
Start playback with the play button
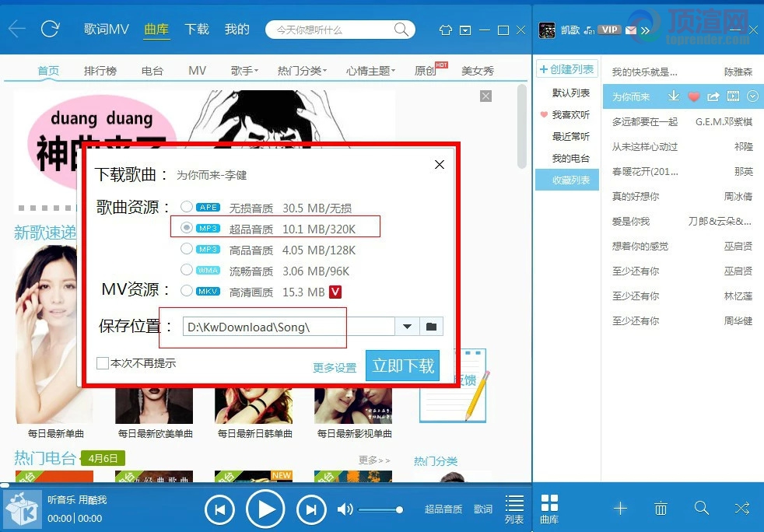[x=265, y=509]
